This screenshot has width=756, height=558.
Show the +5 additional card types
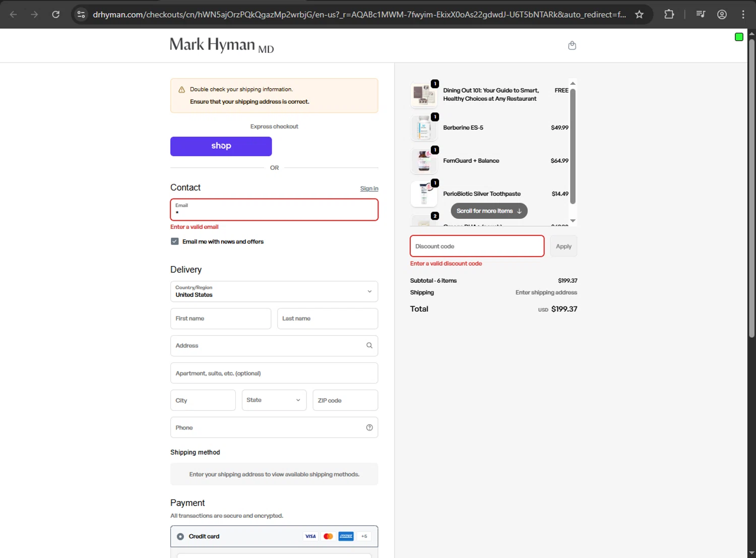point(364,536)
